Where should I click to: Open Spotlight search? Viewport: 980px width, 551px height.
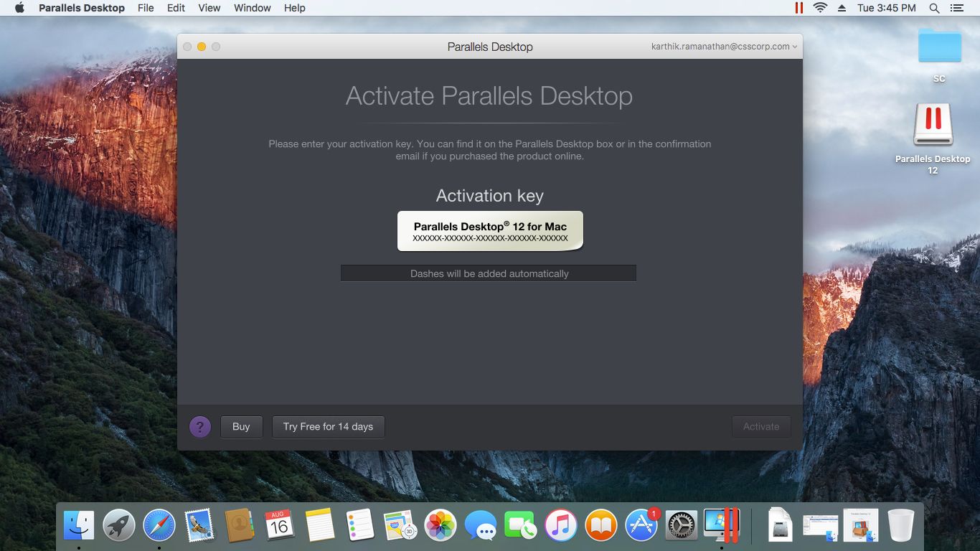[x=934, y=8]
